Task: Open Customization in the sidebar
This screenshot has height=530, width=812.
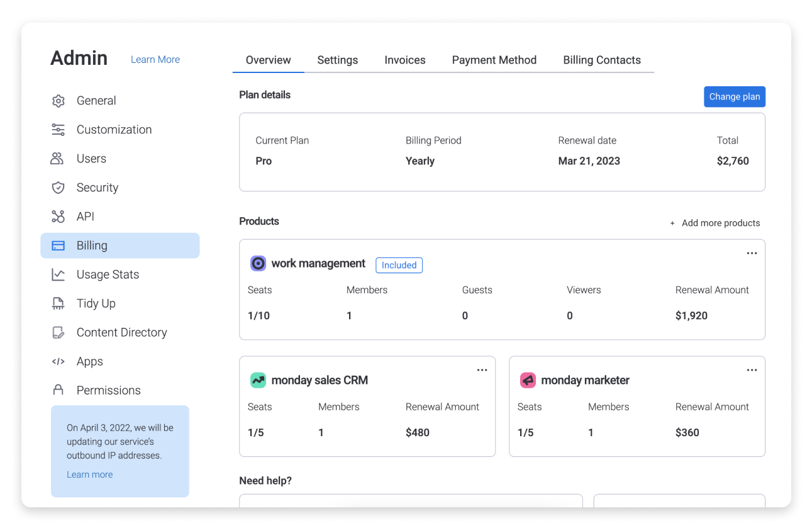Action: tap(120, 130)
